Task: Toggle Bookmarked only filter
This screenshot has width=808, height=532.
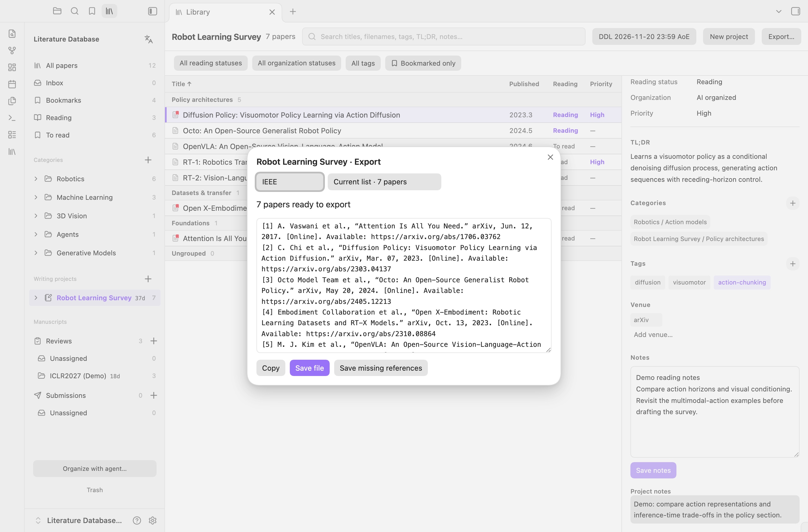Action: pyautogui.click(x=423, y=63)
